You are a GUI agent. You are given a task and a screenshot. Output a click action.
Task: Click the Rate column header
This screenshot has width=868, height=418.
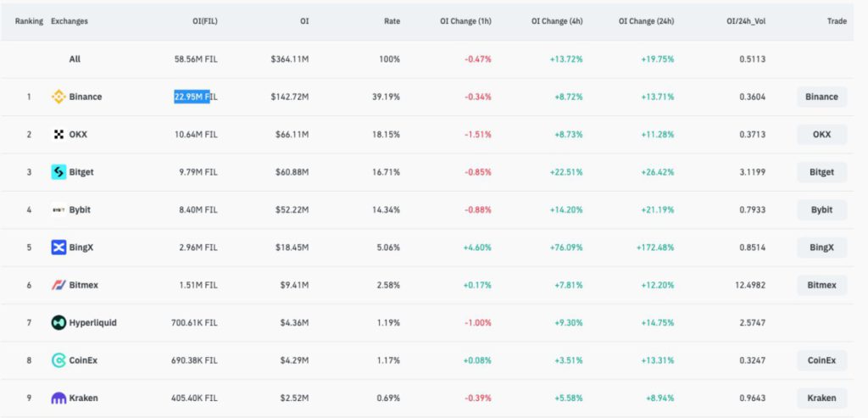click(392, 20)
